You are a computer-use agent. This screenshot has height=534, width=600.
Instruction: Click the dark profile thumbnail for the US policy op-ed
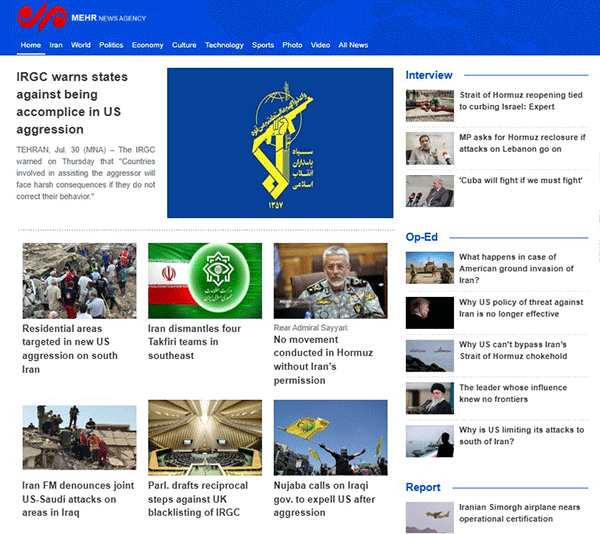coord(430,313)
